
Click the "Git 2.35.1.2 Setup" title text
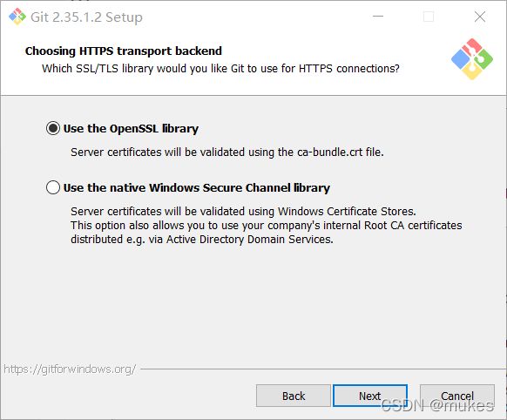pos(86,17)
